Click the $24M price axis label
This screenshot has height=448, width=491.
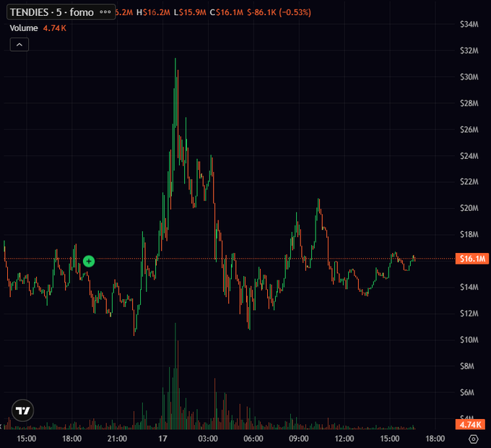coord(469,155)
